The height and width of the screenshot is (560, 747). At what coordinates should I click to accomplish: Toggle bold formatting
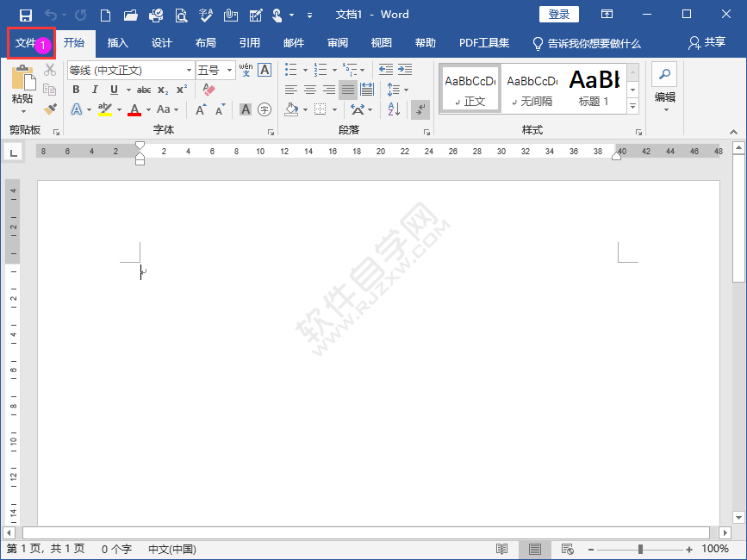[x=76, y=90]
